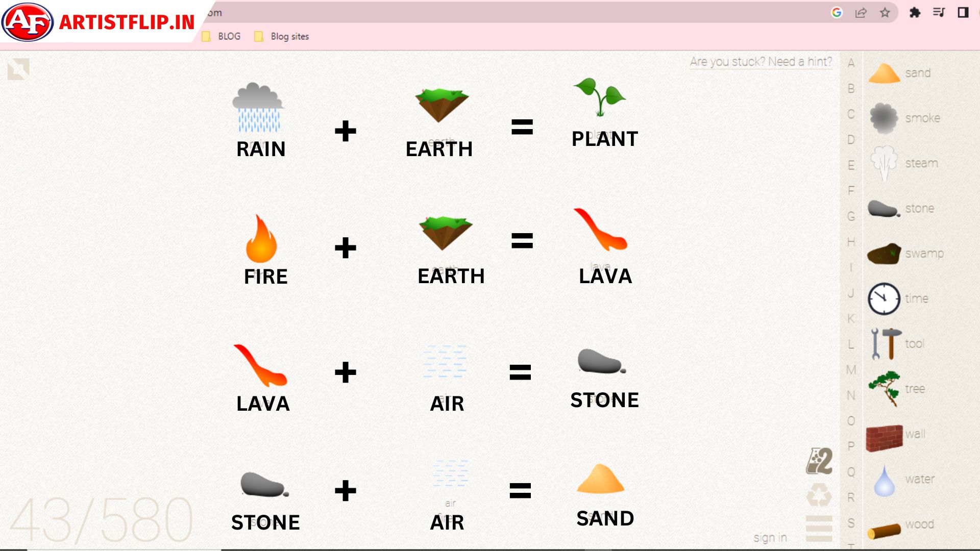Click the time icon in sidebar
This screenshot has width=980, height=551.
point(883,298)
